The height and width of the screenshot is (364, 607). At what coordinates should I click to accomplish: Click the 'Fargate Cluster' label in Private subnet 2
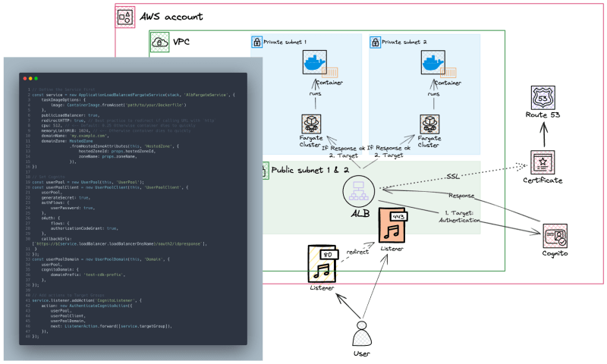429,141
